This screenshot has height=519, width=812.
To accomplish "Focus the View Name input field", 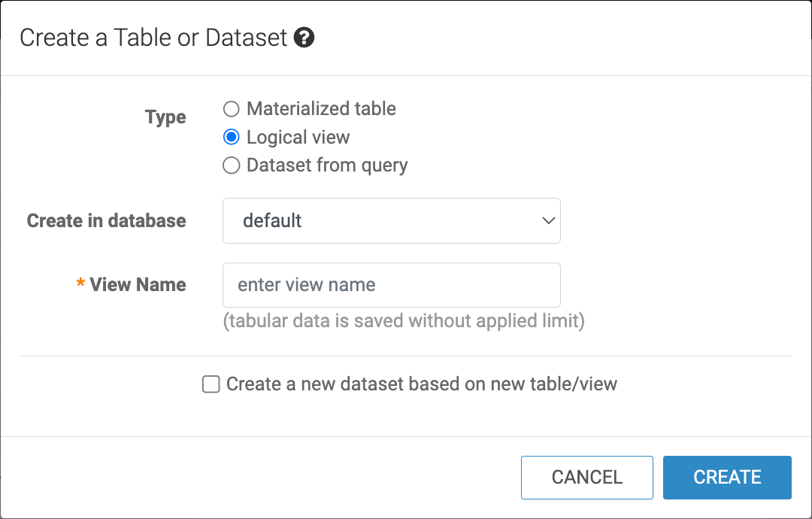I will [x=391, y=285].
